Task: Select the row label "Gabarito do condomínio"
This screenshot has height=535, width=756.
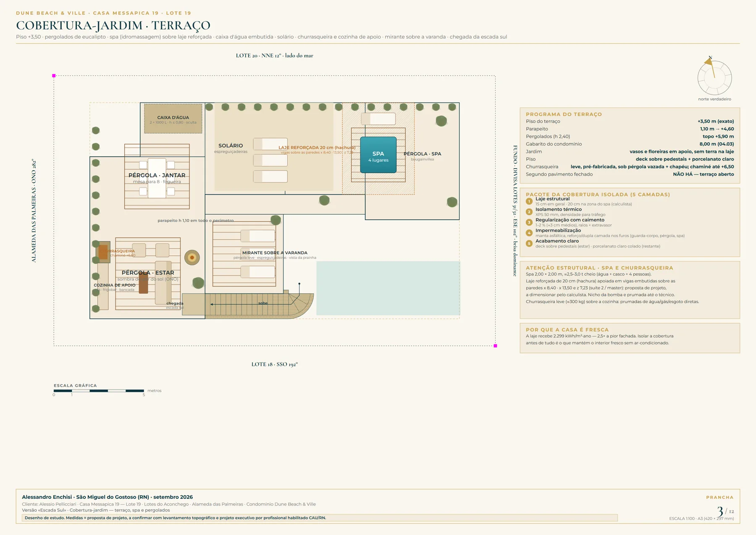Action: point(554,144)
